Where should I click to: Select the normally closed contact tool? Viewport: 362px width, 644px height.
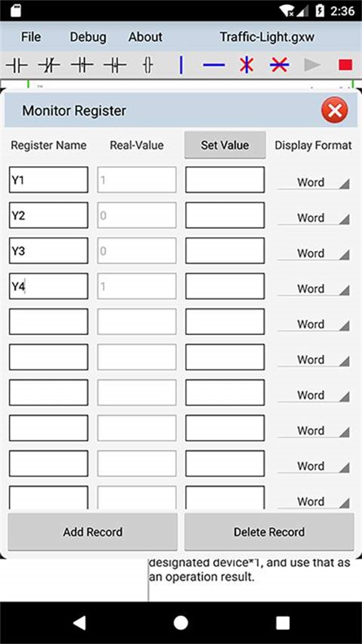point(49,65)
